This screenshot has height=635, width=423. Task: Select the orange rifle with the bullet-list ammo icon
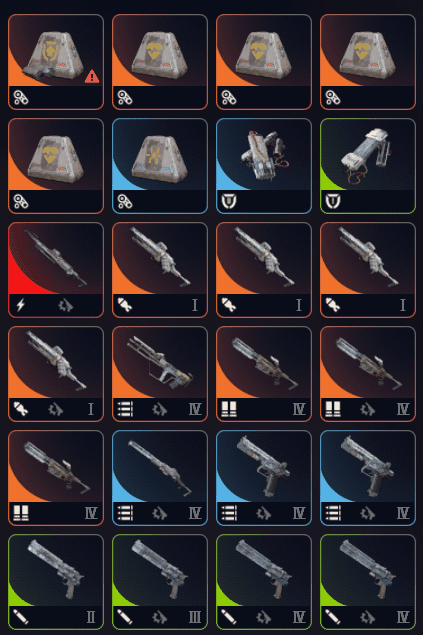tap(160, 374)
